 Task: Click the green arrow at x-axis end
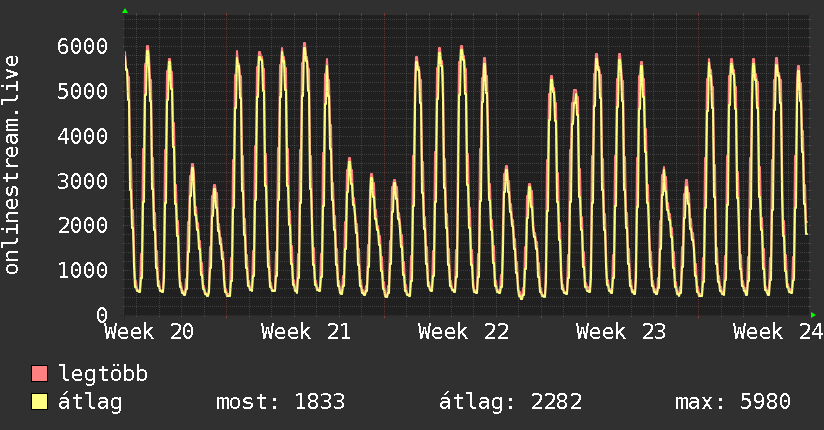point(813,315)
